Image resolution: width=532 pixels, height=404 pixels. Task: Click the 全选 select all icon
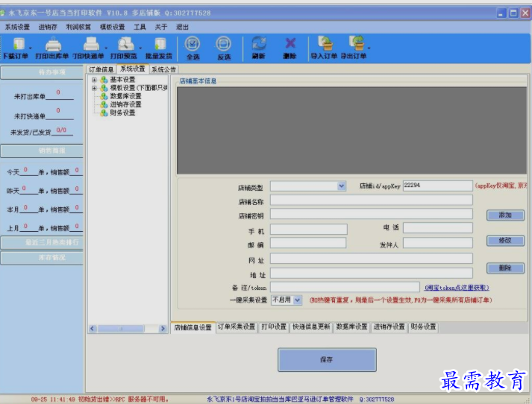[193, 44]
